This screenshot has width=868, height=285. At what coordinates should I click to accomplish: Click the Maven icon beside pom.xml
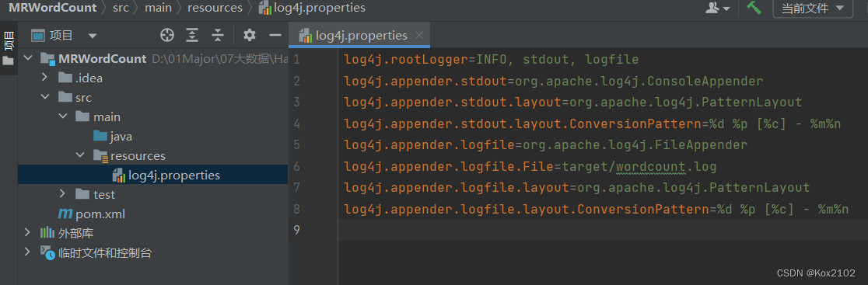pyautogui.click(x=65, y=214)
